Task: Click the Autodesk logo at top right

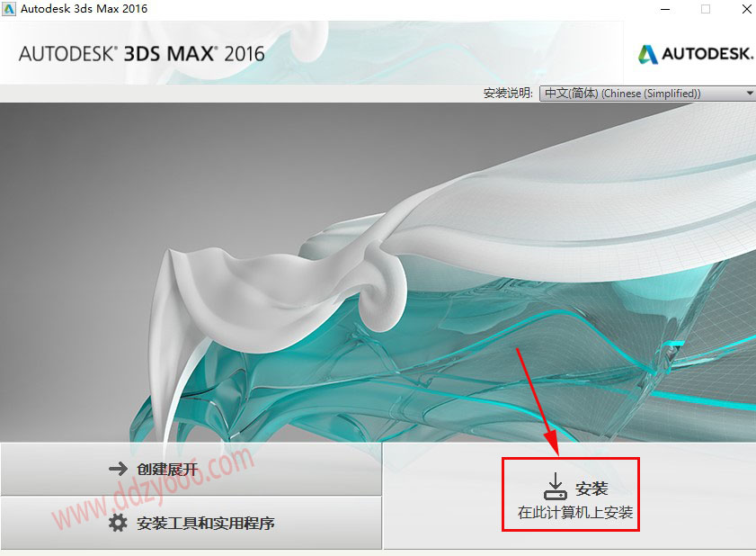Action: click(695, 54)
